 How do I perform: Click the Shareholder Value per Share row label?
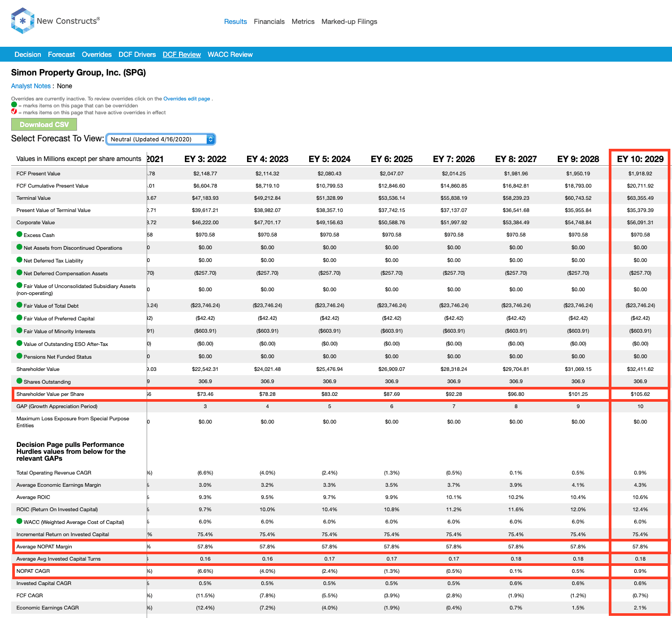[x=50, y=394]
